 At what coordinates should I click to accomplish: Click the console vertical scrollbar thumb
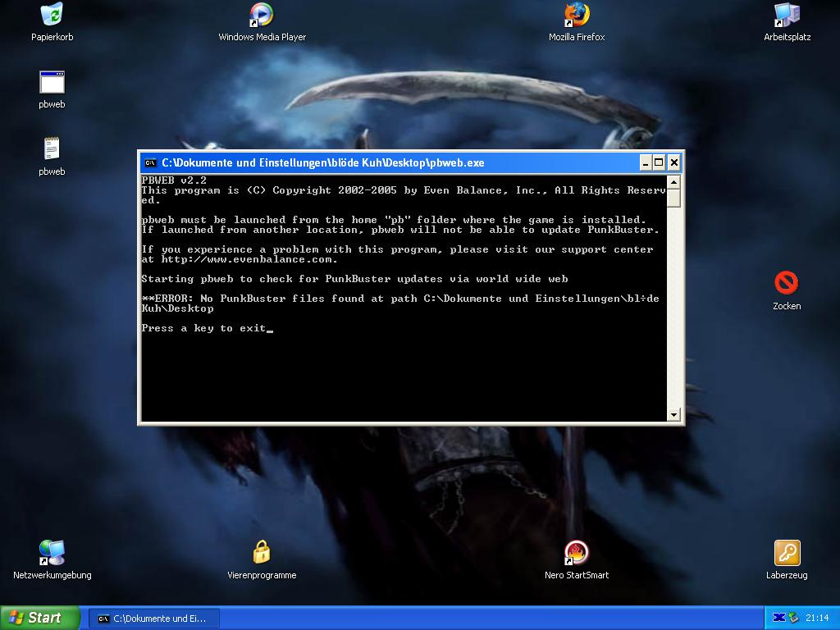click(x=674, y=198)
